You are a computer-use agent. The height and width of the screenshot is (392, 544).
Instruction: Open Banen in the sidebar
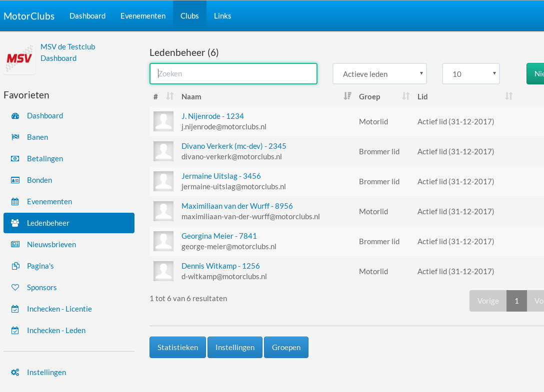pyautogui.click(x=37, y=137)
